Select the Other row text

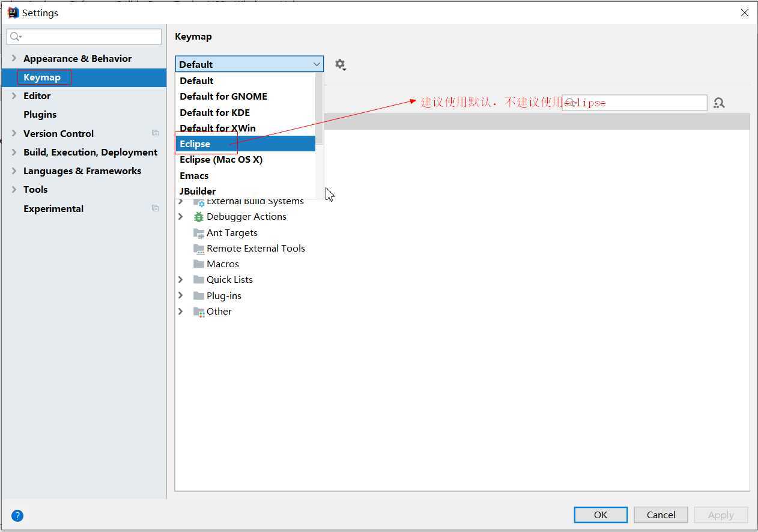[x=219, y=311]
